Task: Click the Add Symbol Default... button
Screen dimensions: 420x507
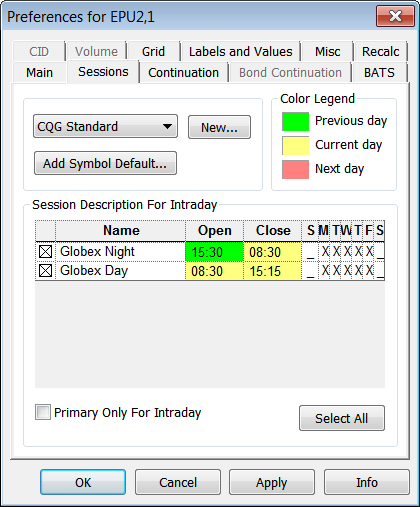Action: click(x=105, y=163)
